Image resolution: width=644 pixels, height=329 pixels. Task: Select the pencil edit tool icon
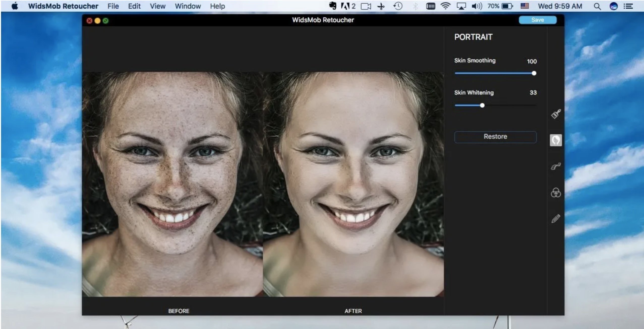[x=556, y=218]
